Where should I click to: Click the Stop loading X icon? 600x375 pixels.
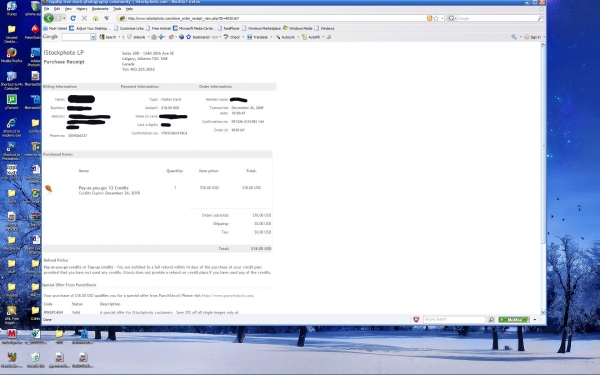coord(84,18)
